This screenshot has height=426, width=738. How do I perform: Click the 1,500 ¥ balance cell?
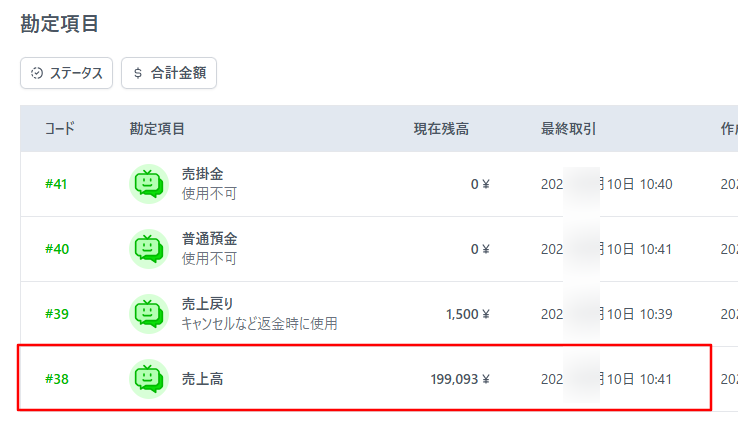coord(467,314)
